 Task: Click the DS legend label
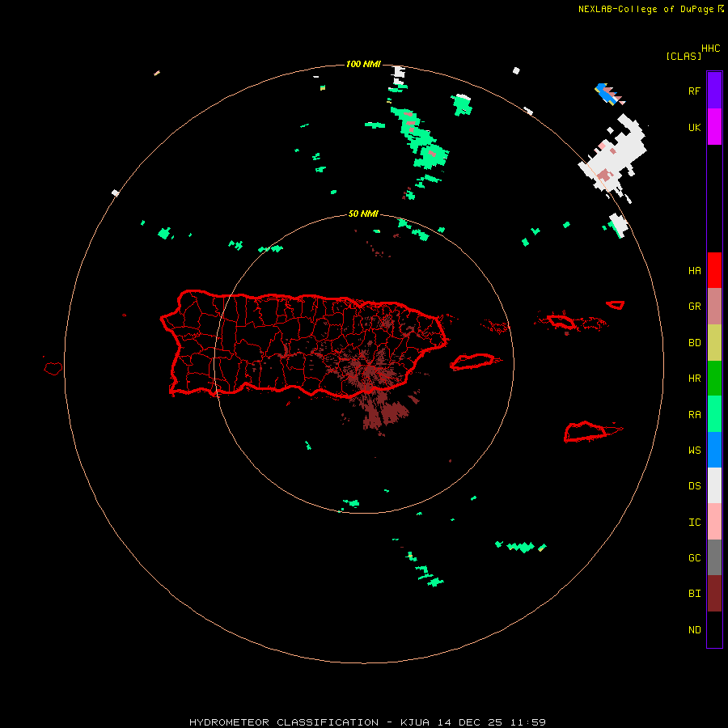tap(694, 486)
